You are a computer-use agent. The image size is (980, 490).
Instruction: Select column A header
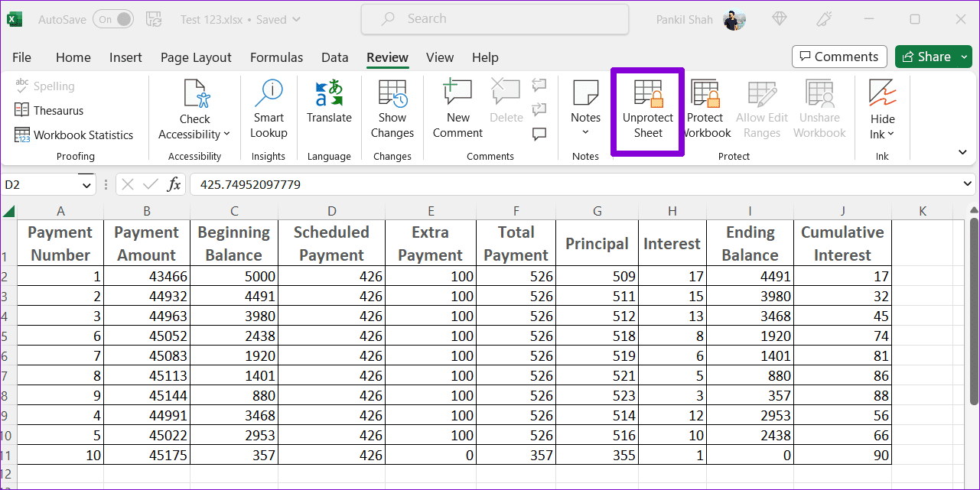click(x=60, y=211)
